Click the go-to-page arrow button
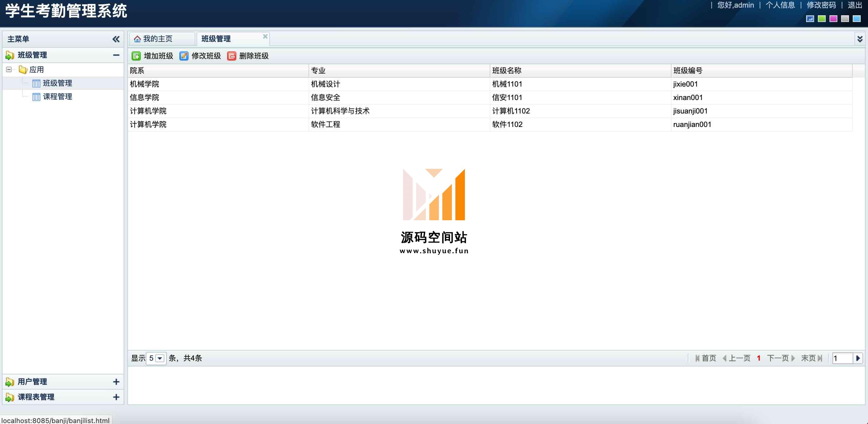Image resolution: width=868 pixels, height=424 pixels. click(858, 358)
